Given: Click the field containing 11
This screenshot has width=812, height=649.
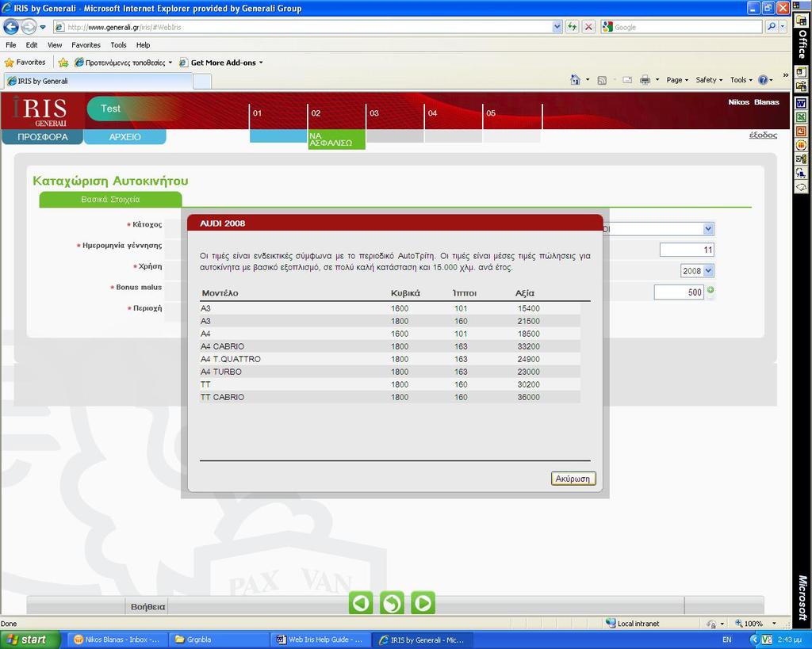Looking at the screenshot, I should point(687,250).
